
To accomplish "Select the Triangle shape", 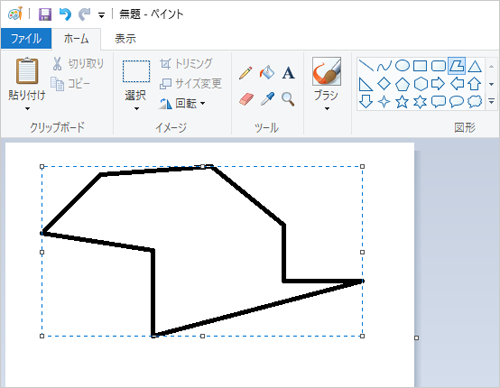I will tap(474, 66).
